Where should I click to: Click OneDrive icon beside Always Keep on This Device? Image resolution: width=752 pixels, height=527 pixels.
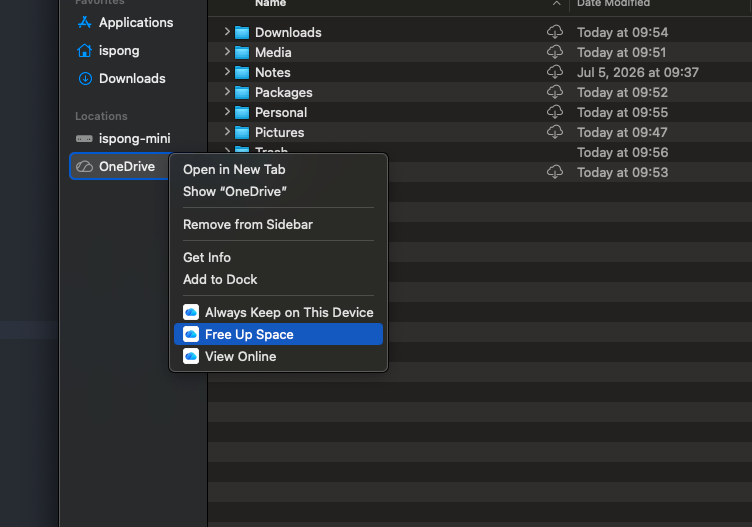coord(191,312)
